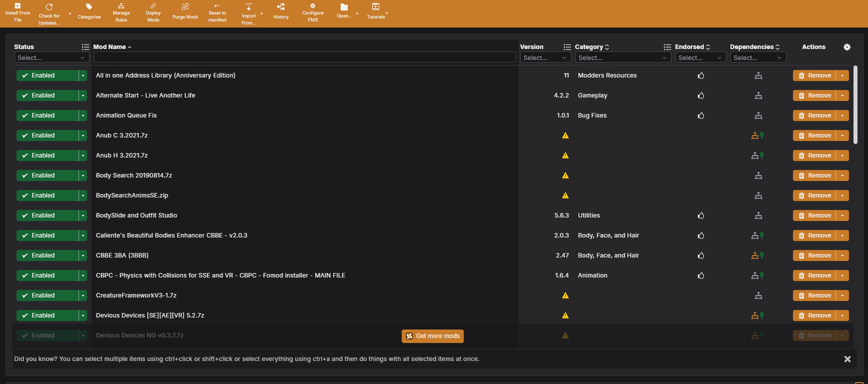Toggle Enabled for BodySlide and Outfit Studio
The width and height of the screenshot is (868, 384).
tap(48, 215)
